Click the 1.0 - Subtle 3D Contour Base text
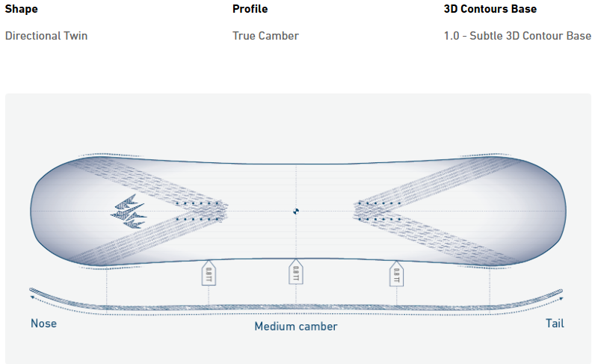 517,36
